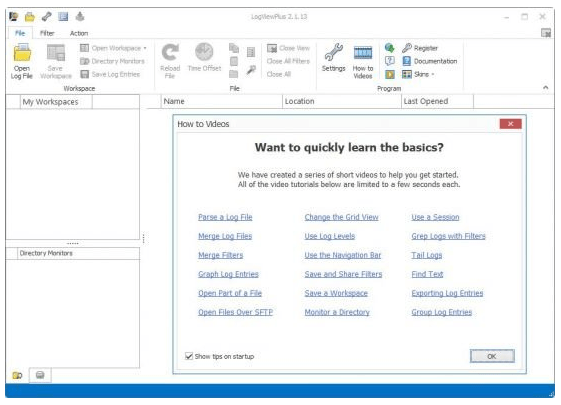Click the How to Videos film icon
The image size is (561, 405).
coord(363,53)
